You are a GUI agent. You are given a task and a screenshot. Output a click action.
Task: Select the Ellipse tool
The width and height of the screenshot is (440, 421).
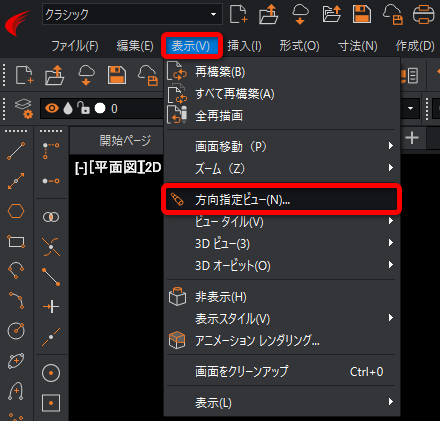16,361
